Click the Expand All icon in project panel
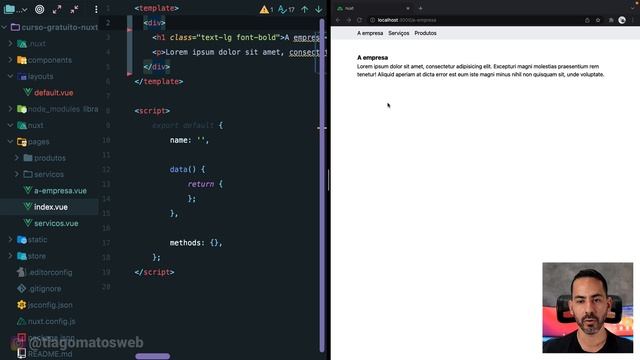 click(x=57, y=9)
